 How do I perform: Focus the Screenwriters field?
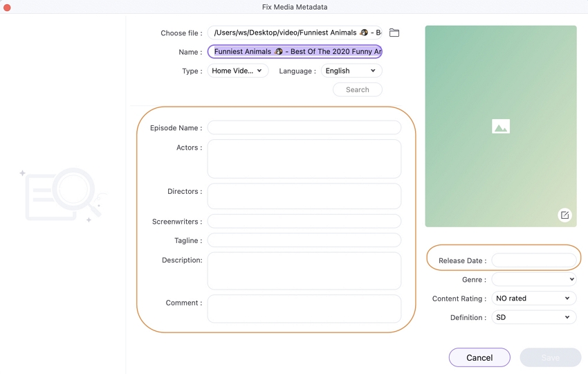pyautogui.click(x=304, y=222)
